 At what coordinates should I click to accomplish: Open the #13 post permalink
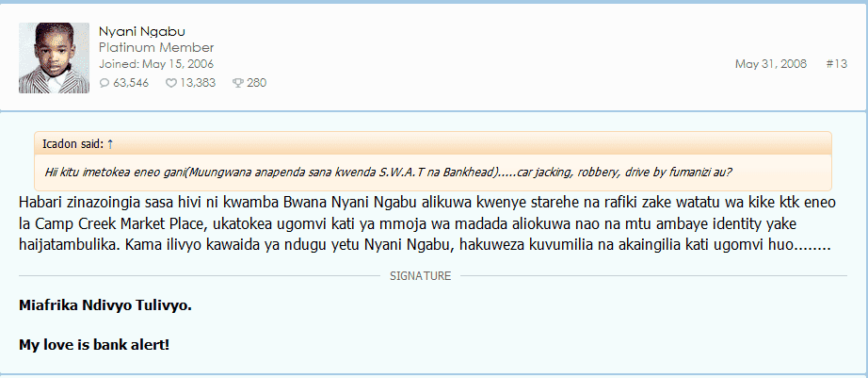click(x=836, y=64)
